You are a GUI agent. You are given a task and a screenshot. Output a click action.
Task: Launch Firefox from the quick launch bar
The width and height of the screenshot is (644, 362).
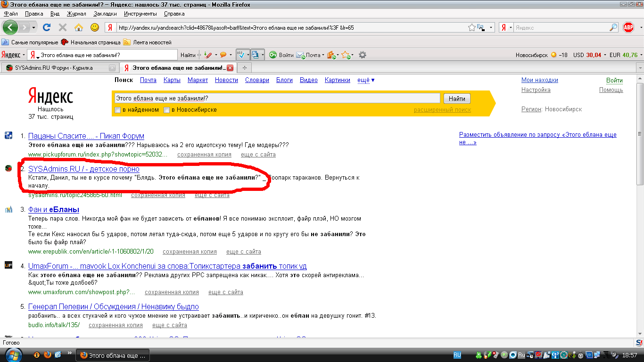(47, 355)
